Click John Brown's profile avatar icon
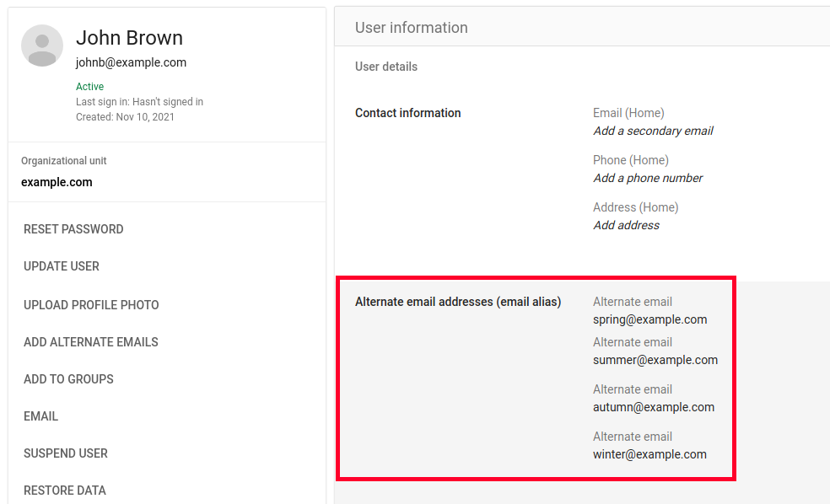 pyautogui.click(x=42, y=46)
